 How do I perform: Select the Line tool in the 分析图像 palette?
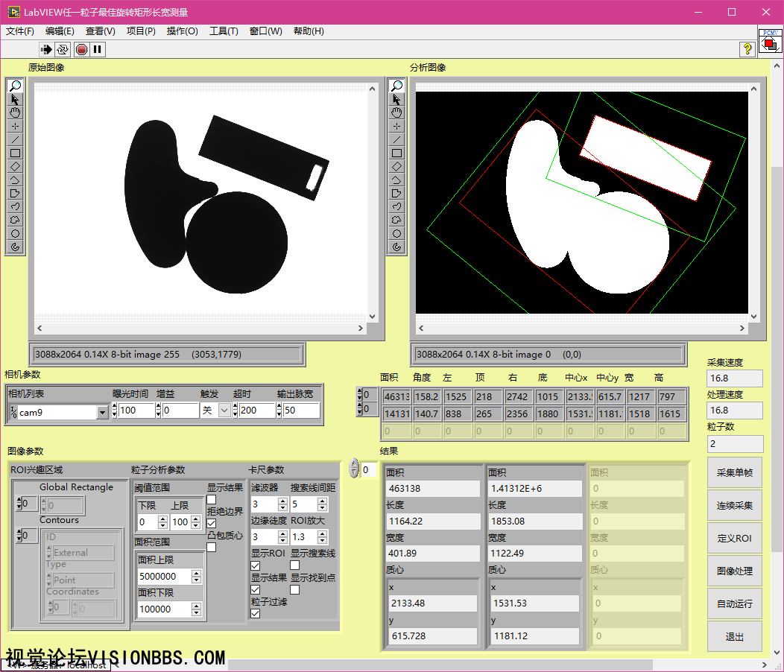point(396,139)
